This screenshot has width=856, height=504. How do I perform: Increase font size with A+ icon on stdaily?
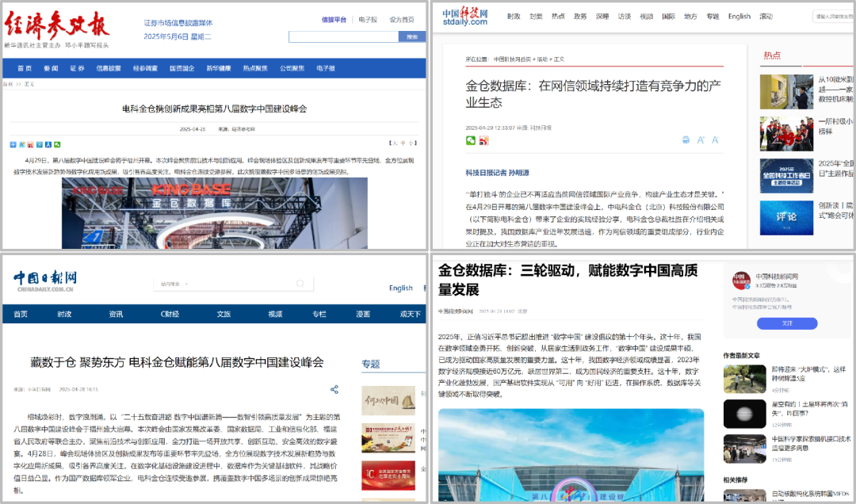click(701, 140)
